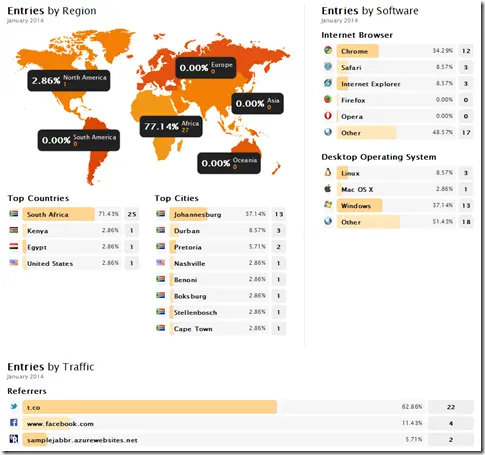This screenshot has height=455, width=485.
Task: Select the South Africa country row
Action: coord(74,214)
